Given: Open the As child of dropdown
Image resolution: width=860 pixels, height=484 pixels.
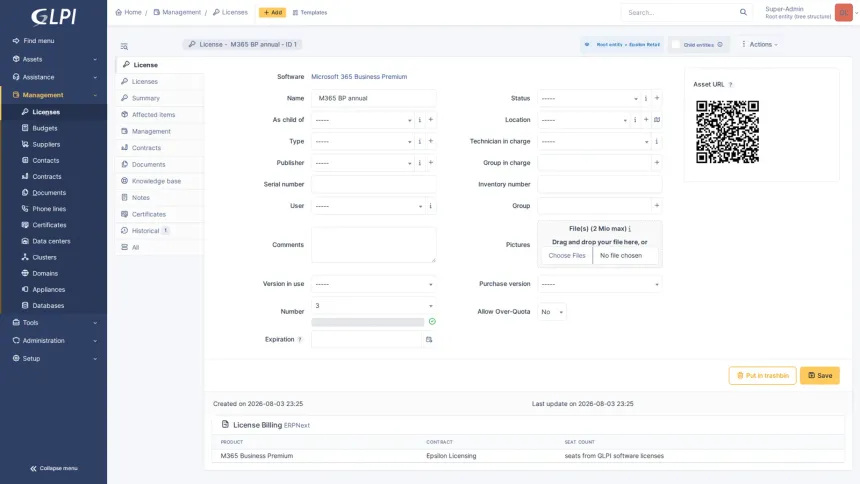Looking at the screenshot, I should coord(363,120).
